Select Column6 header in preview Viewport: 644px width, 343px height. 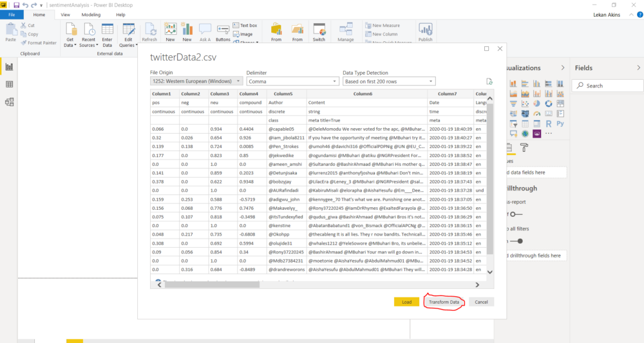coord(367,94)
